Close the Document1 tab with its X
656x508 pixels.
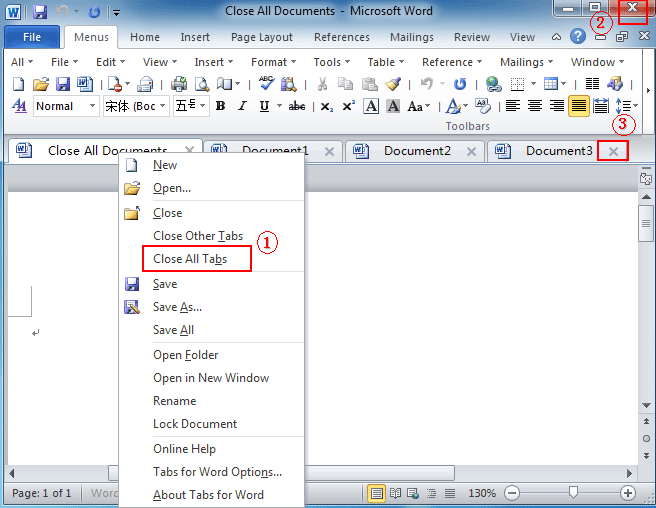pyautogui.click(x=330, y=152)
